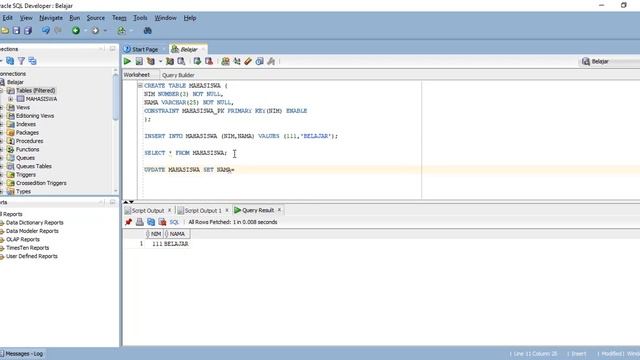This screenshot has width=640, height=360.
Task: Click the Refresh icon in Connections panel
Action: click(x=10, y=61)
